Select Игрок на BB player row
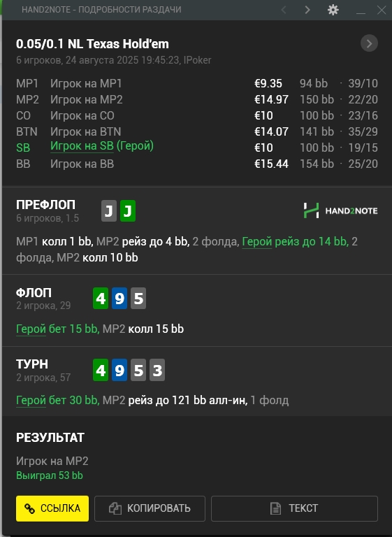The height and width of the screenshot is (537, 392). point(197,164)
